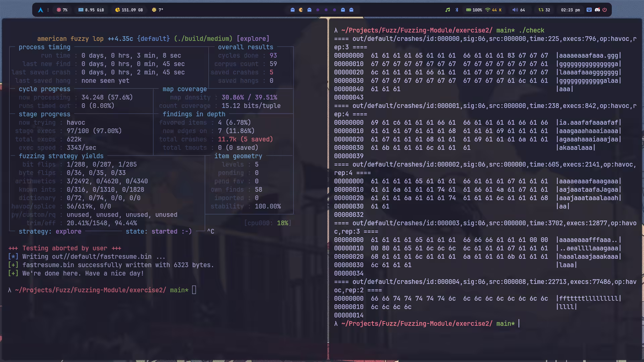Open the power menu icon

pos(605,10)
